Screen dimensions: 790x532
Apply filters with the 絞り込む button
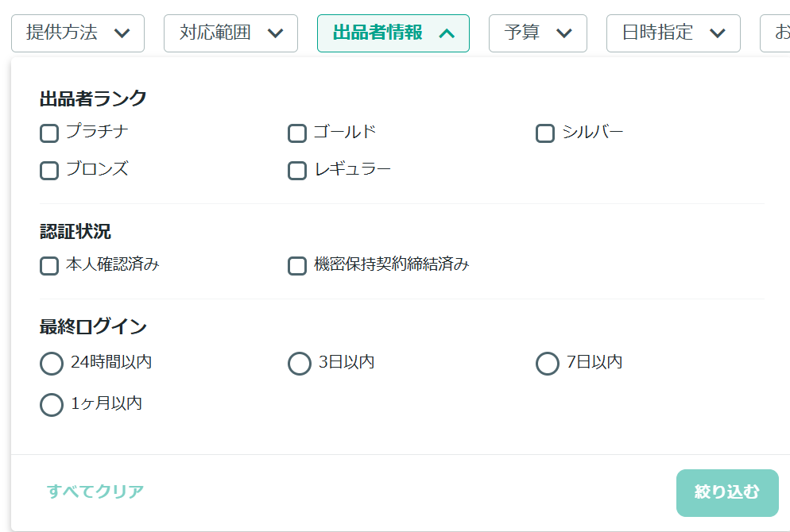tap(727, 493)
